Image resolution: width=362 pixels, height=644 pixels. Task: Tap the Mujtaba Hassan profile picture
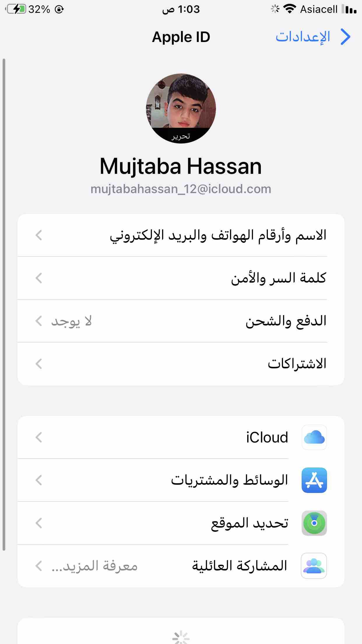(x=181, y=108)
